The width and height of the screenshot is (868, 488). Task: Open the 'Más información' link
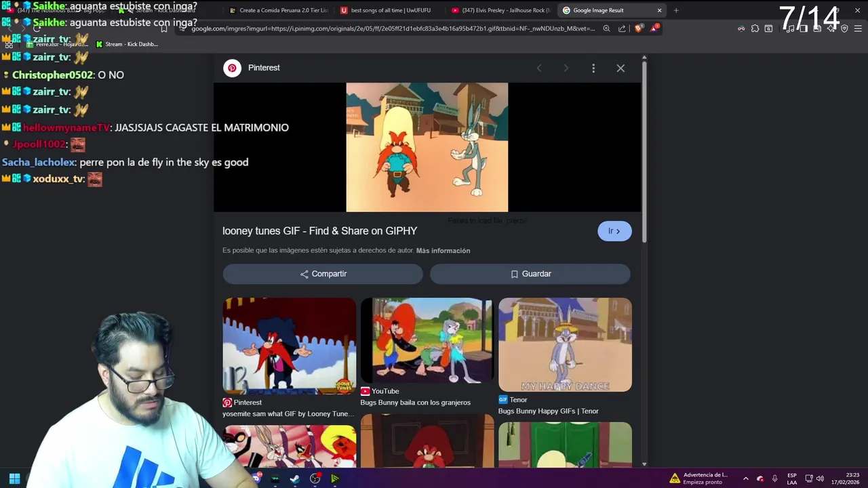443,251
